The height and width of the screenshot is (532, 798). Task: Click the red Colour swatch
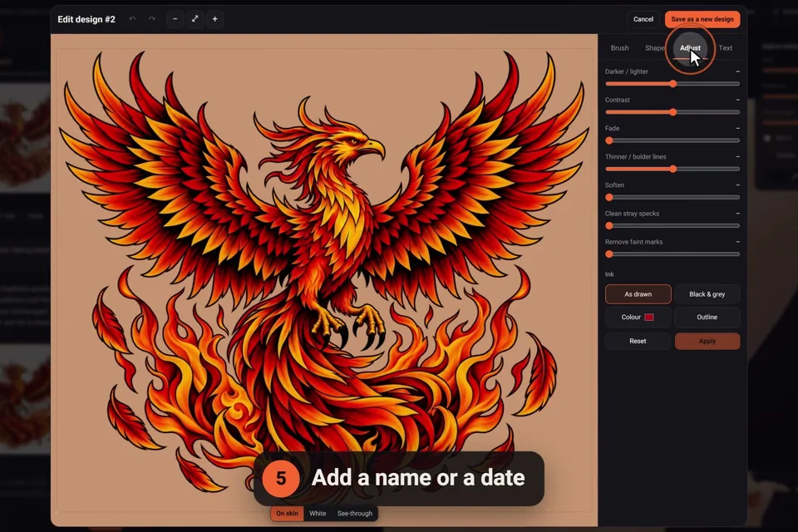click(x=649, y=318)
